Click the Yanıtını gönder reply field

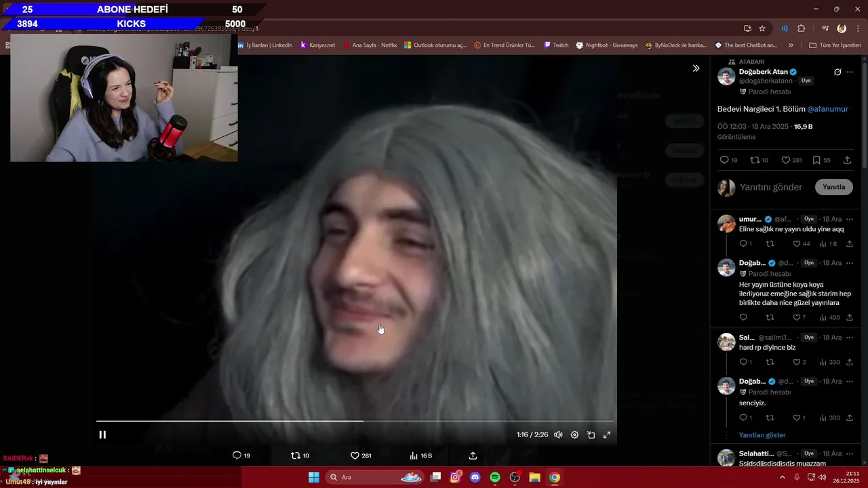pyautogui.click(x=771, y=187)
